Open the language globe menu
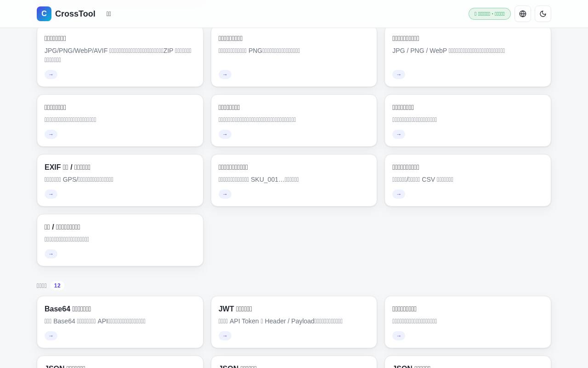This screenshot has width=588, height=368. pos(523,14)
